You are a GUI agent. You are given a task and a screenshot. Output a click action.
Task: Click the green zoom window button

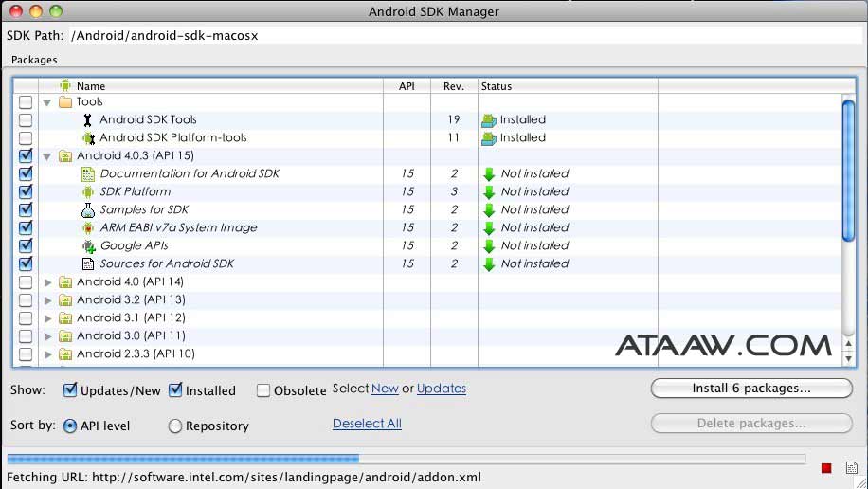[55, 10]
